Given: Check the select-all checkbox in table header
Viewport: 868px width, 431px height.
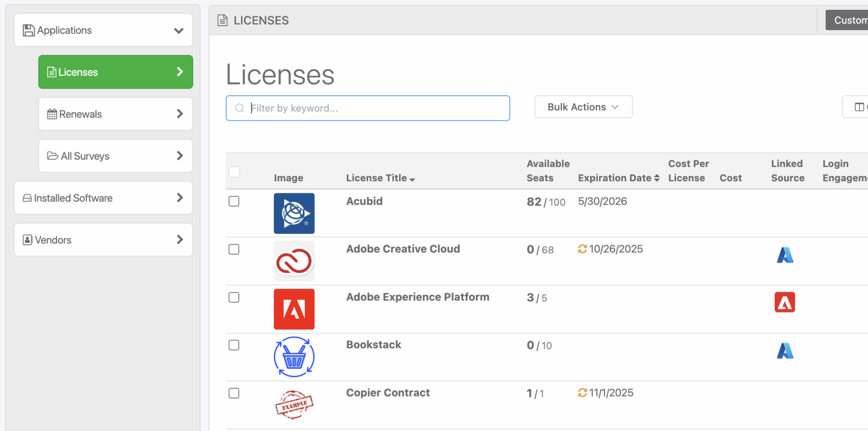Looking at the screenshot, I should click(234, 172).
